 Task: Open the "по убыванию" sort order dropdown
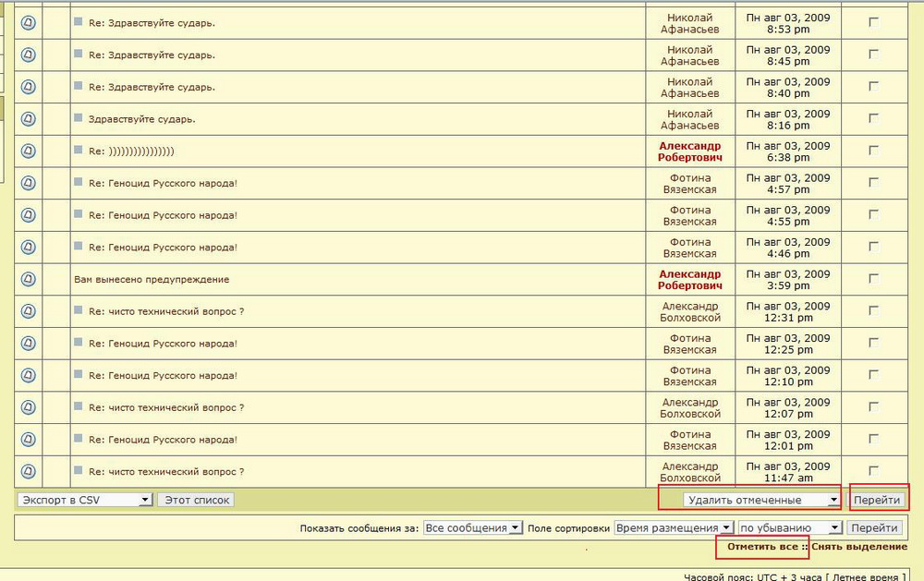[x=790, y=527]
